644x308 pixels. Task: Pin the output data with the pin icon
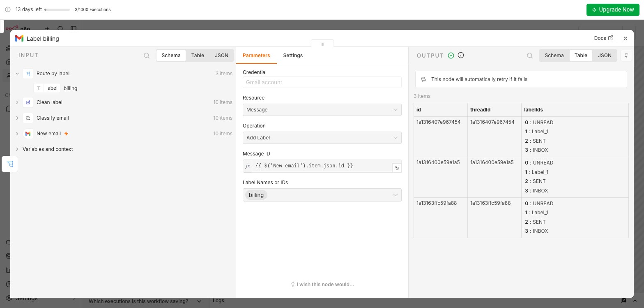626,56
